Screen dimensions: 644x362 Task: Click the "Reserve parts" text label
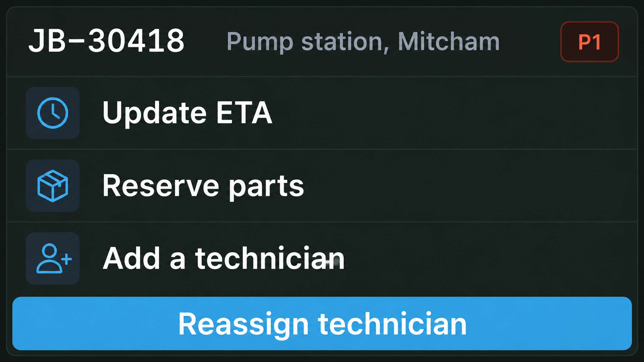pyautogui.click(x=203, y=186)
